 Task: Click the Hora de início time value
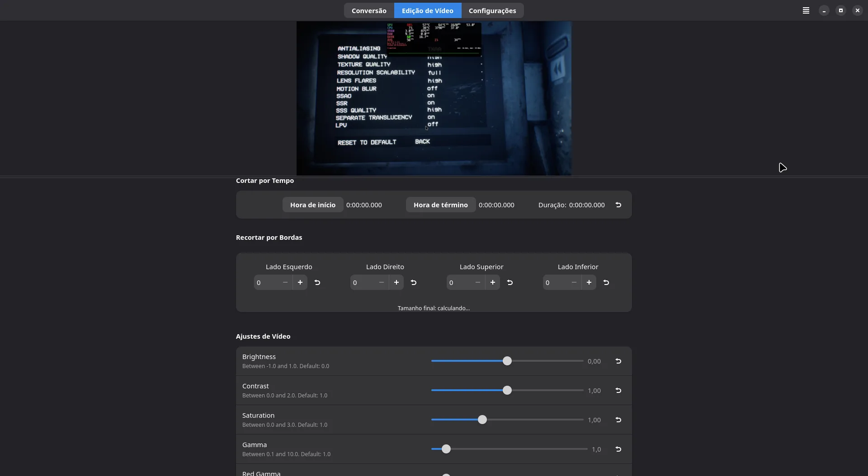pyautogui.click(x=364, y=205)
